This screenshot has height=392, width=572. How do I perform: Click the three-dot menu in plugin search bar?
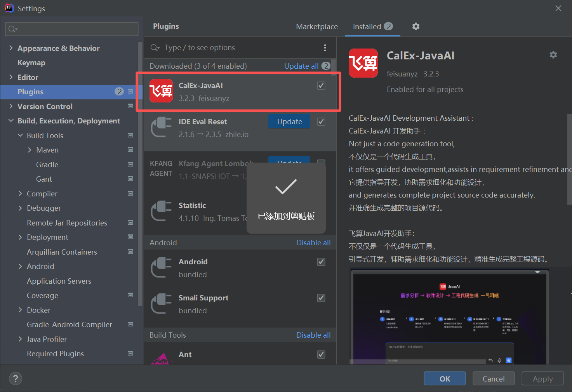click(x=325, y=48)
